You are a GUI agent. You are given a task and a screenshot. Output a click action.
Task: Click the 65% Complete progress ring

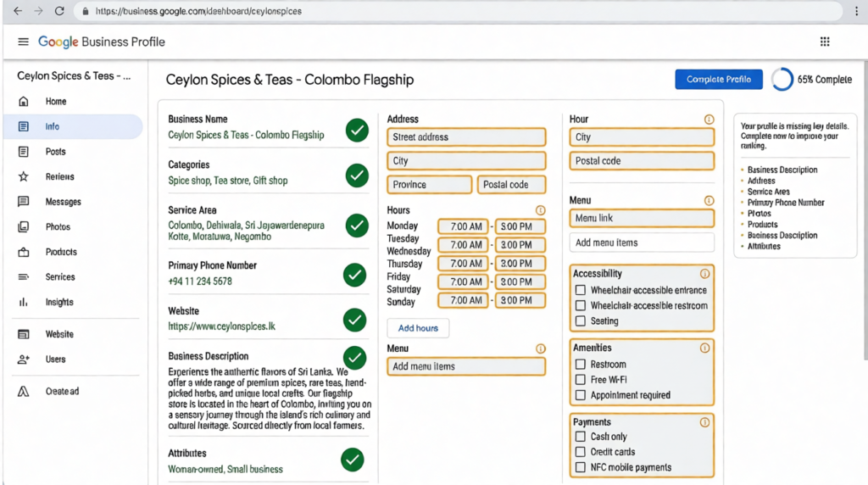(x=782, y=80)
